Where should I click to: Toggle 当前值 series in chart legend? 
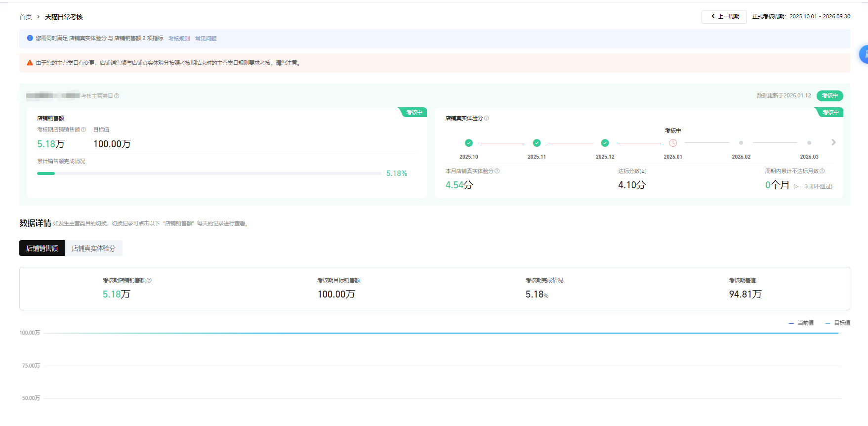pyautogui.click(x=801, y=323)
